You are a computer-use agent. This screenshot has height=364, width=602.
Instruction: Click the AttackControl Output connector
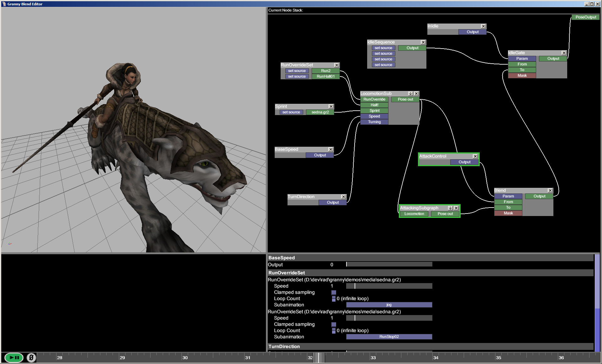tap(464, 162)
